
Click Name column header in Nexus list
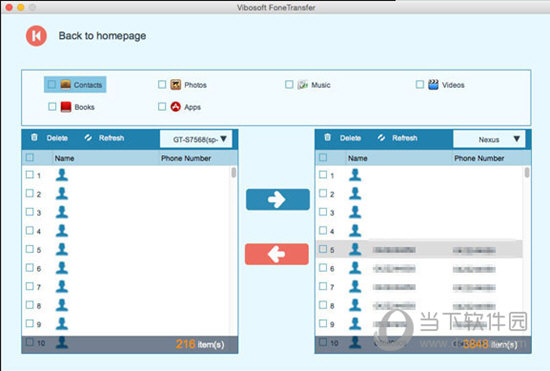[x=357, y=158]
